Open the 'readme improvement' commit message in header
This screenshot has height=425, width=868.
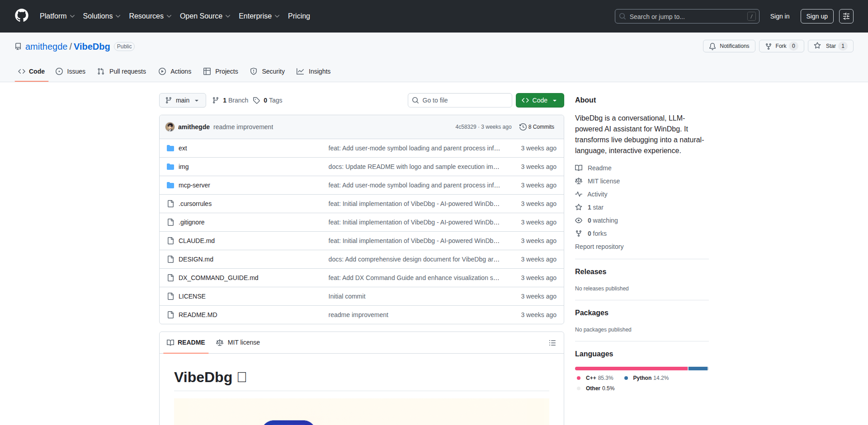coord(243,127)
